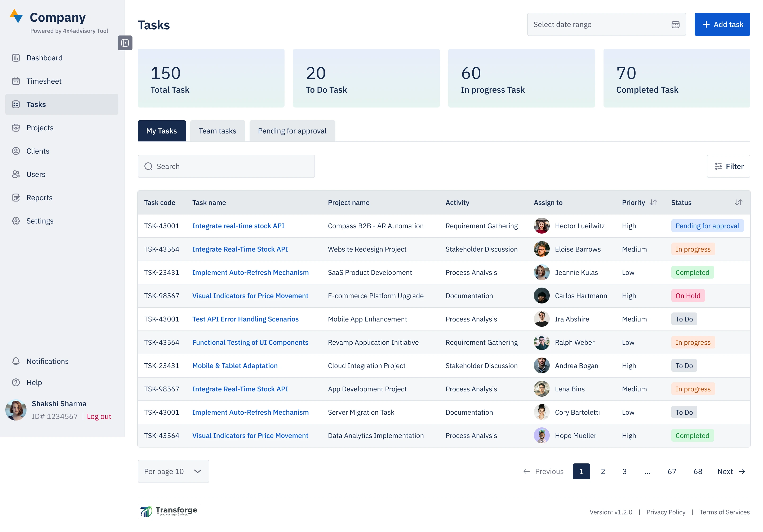Navigate to Clients via its sidebar icon

click(16, 151)
